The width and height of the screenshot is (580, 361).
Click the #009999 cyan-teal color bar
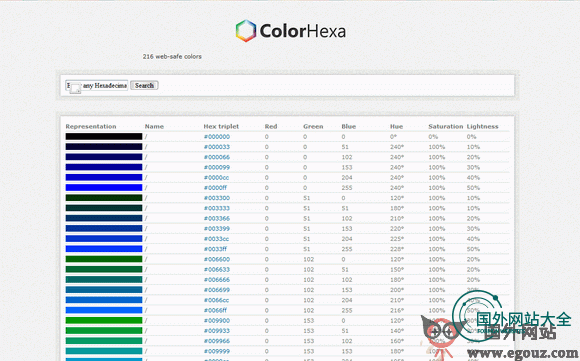(104, 351)
